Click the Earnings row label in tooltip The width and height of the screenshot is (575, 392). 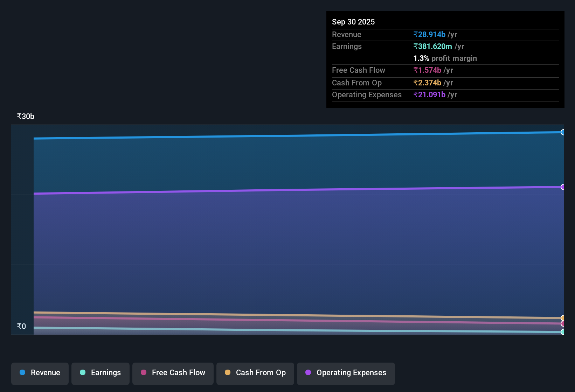[347, 47]
